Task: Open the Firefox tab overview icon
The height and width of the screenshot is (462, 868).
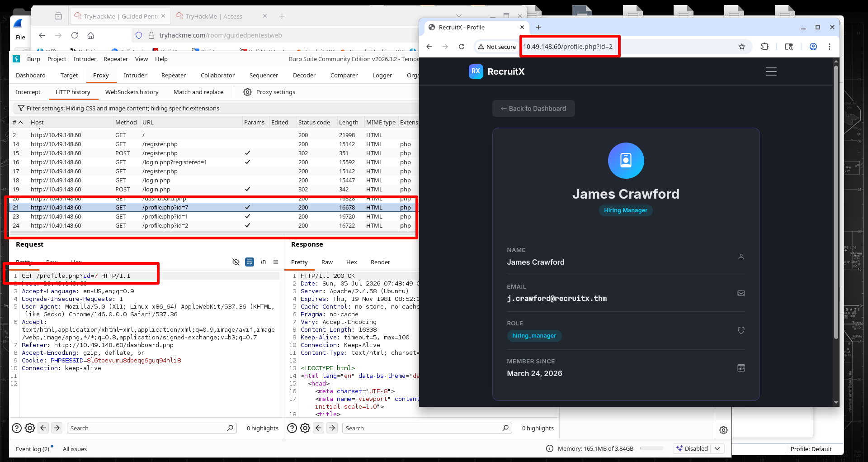Action: 58,16
